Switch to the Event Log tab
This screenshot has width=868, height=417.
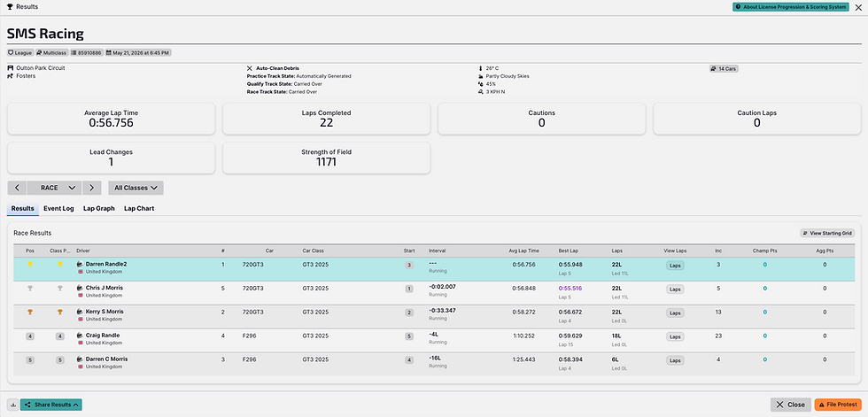(58, 209)
